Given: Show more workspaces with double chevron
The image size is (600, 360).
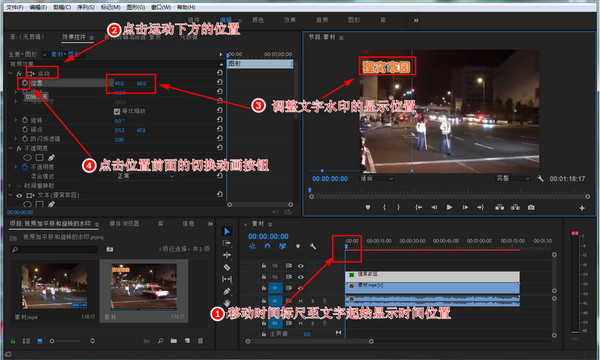Looking at the screenshot, I should click(x=416, y=20).
